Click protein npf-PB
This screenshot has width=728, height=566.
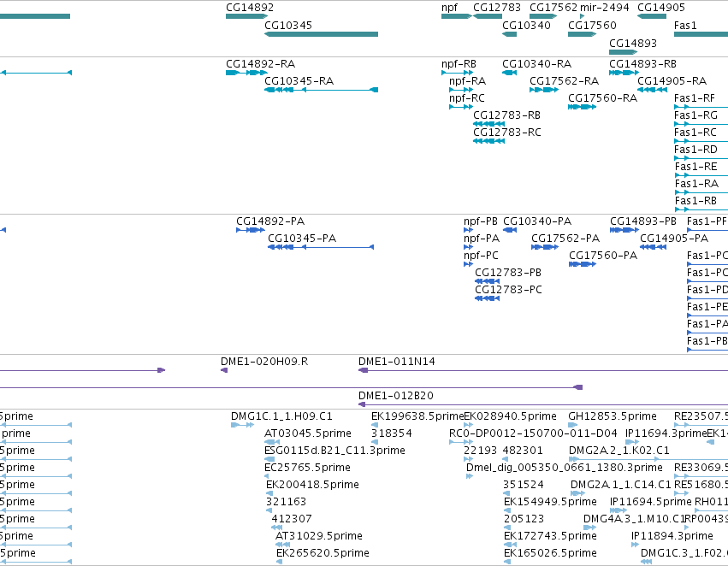click(x=481, y=221)
